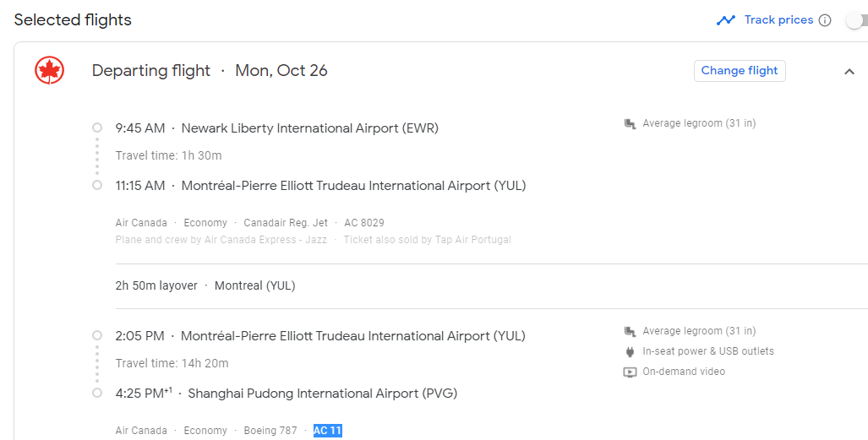This screenshot has height=440, width=868.
Task: Click Shanghai Pudong International Airport (PVG) text
Action: pos(322,394)
